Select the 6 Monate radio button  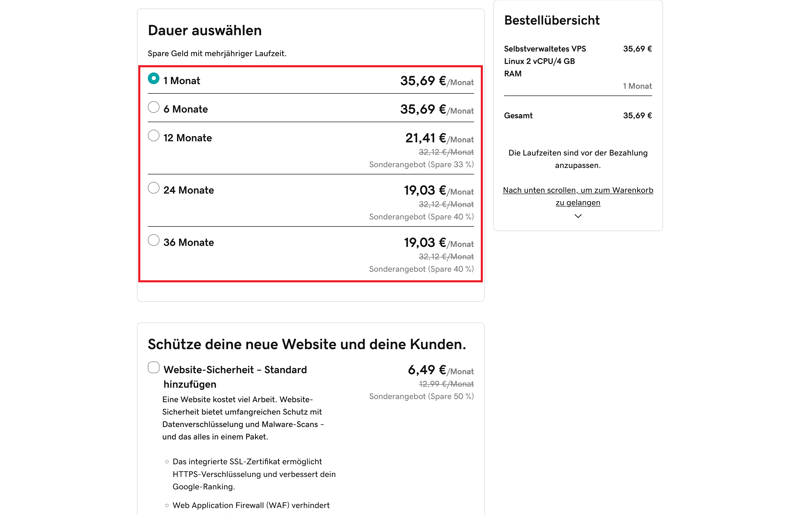tap(153, 107)
